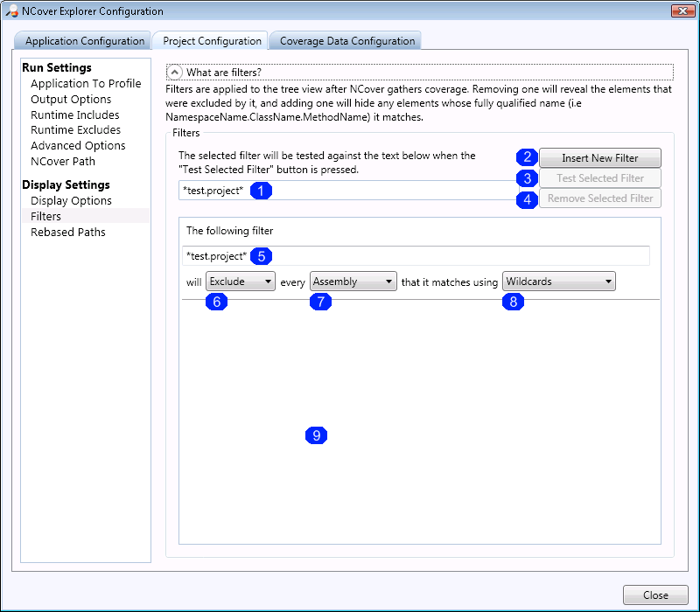Choose NCover Path setting

pyautogui.click(x=63, y=161)
